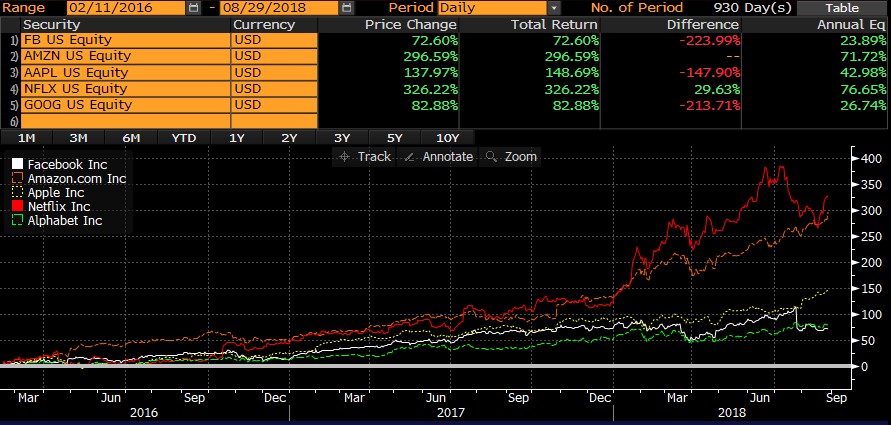891x425 pixels.
Task: Click AAPL US Equity security field
Action: point(125,73)
